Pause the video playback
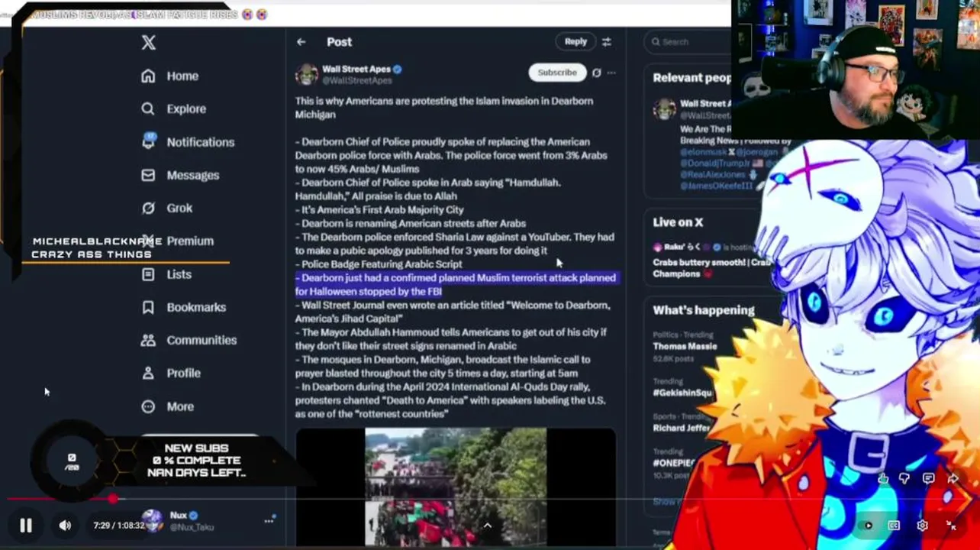The image size is (980, 550). (x=26, y=525)
